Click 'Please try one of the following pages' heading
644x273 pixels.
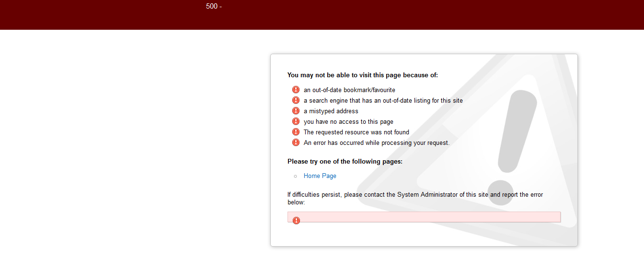345,162
